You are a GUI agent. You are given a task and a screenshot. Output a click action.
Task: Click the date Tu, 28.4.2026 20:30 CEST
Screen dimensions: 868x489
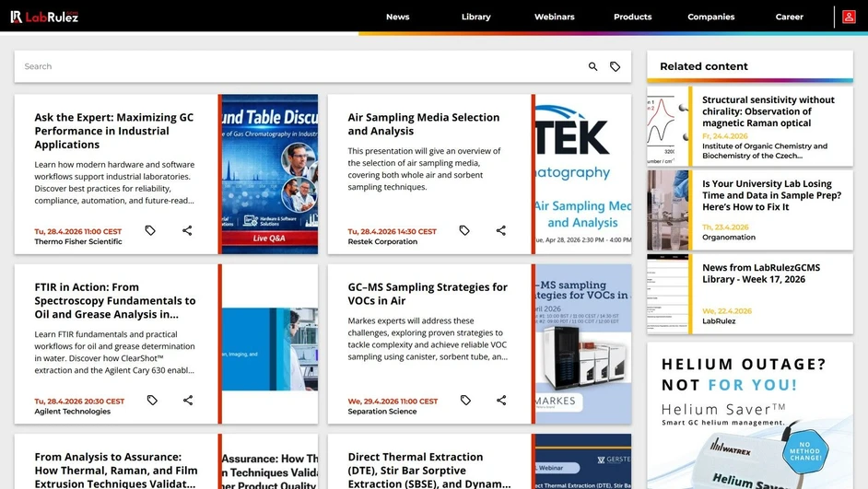pyautogui.click(x=79, y=402)
